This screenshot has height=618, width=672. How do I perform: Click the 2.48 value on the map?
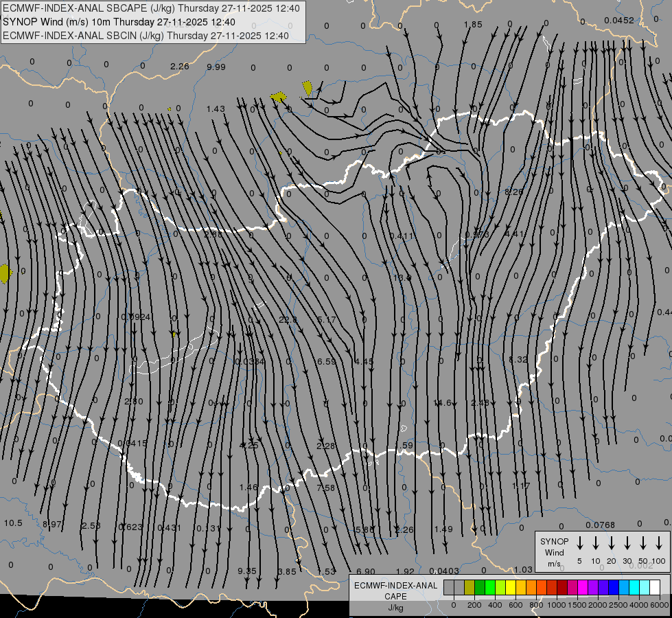point(480,402)
